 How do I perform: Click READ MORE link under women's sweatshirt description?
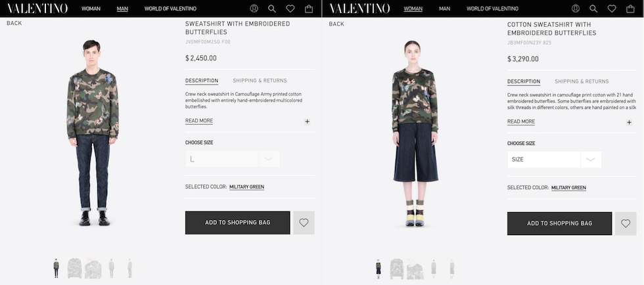tap(520, 121)
